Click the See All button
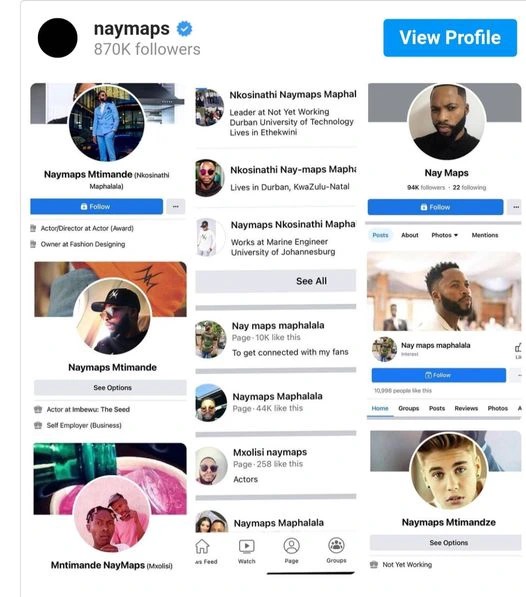 [x=276, y=281]
